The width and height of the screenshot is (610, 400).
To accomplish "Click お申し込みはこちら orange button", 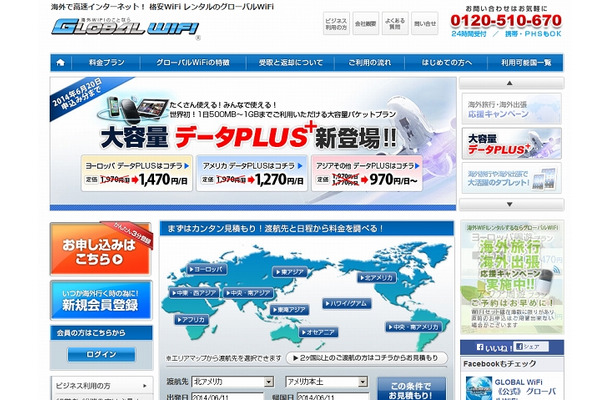I will pyautogui.click(x=101, y=249).
